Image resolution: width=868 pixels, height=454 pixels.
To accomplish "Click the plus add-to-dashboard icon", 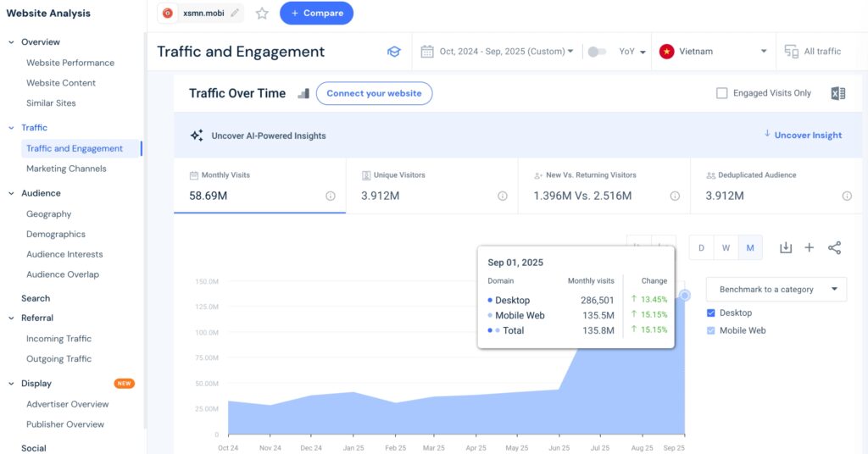I will click(810, 247).
